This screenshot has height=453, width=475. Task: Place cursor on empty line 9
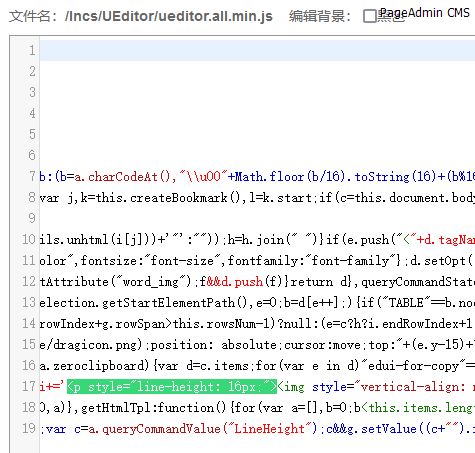tap(257, 218)
